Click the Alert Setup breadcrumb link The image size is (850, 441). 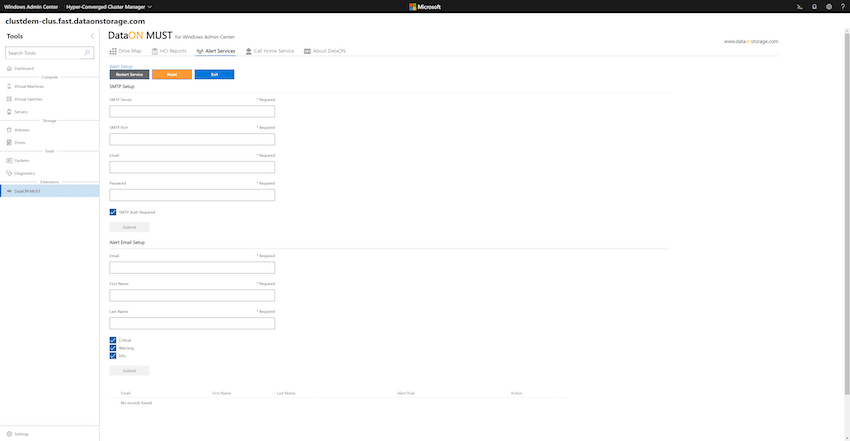point(121,66)
